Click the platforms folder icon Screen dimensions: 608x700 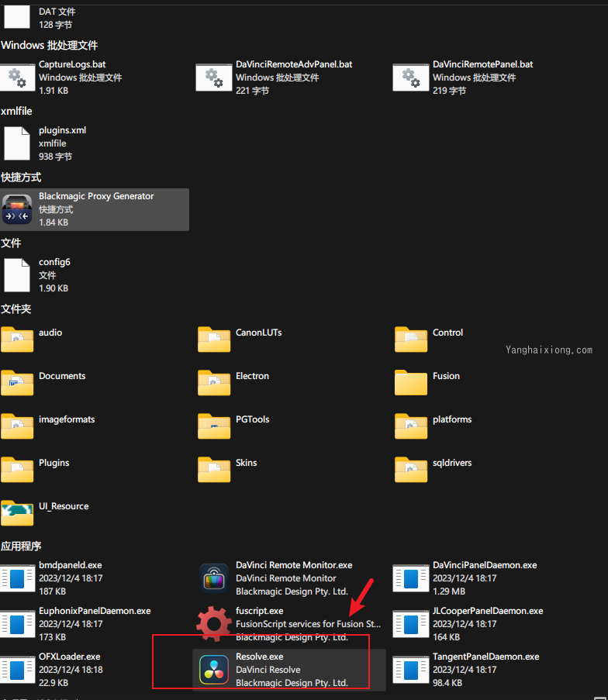click(410, 426)
